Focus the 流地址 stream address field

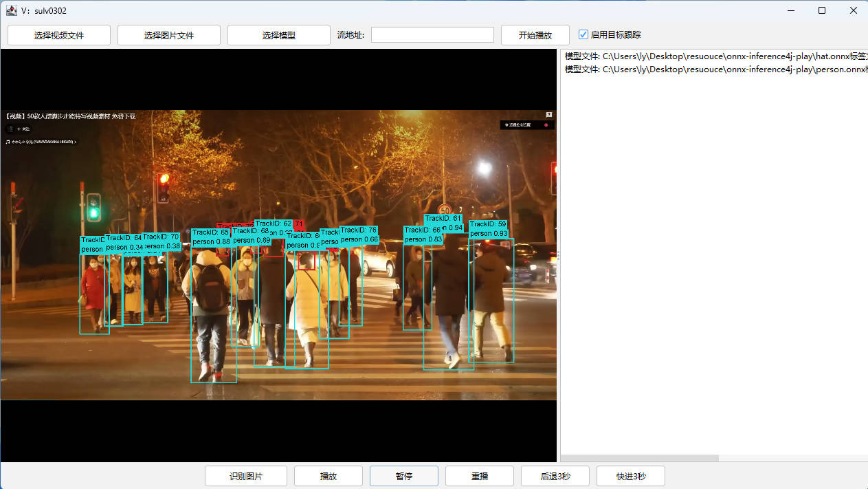tap(432, 34)
